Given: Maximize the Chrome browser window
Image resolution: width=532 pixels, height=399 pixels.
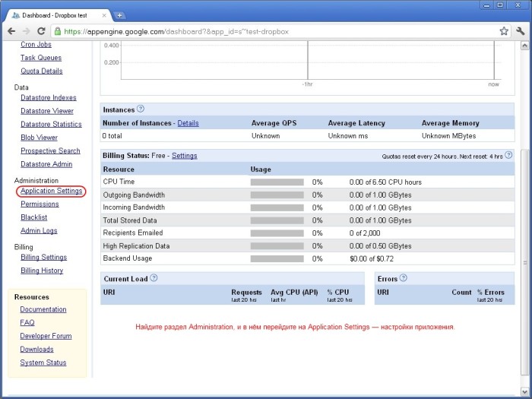Looking at the screenshot, I should tap(500, 5).
